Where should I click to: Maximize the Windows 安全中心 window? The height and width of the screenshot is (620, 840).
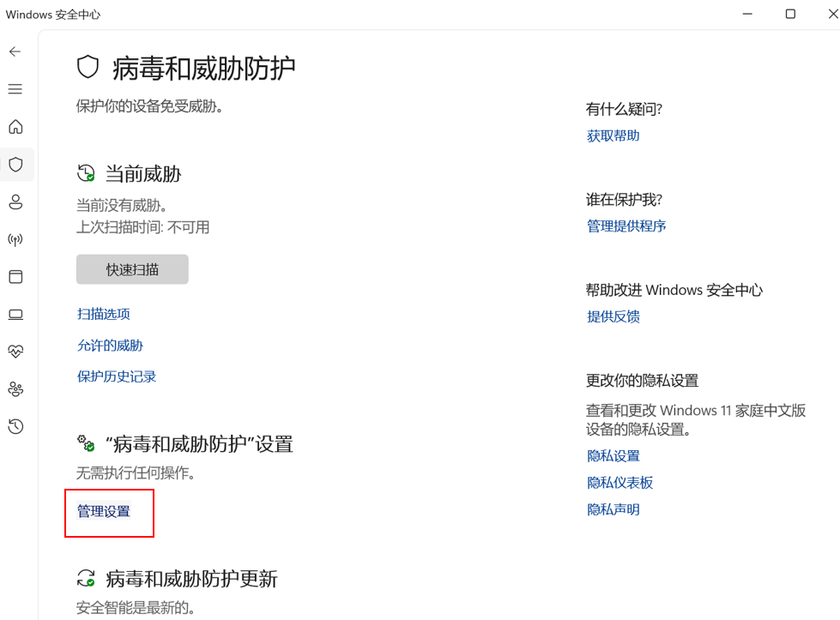point(790,14)
